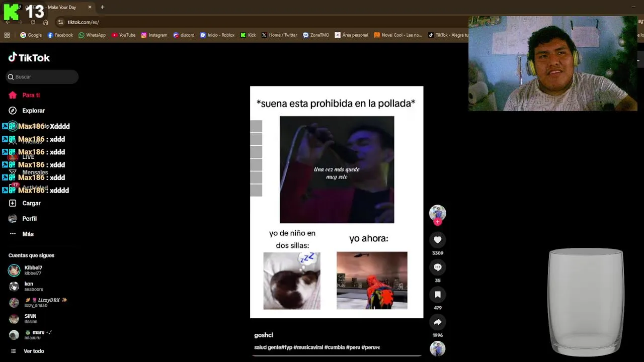The width and height of the screenshot is (644, 362).
Task: Open the TikTok - Alegra bookmark
Action: [448, 35]
